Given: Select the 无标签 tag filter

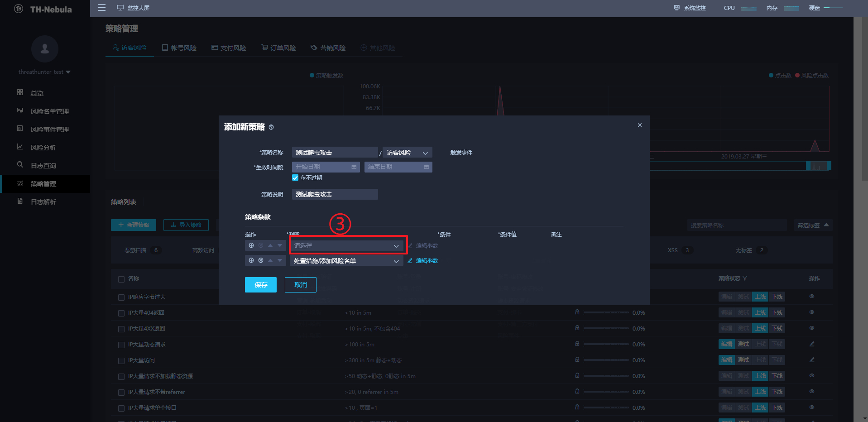Looking at the screenshot, I should click(x=751, y=250).
